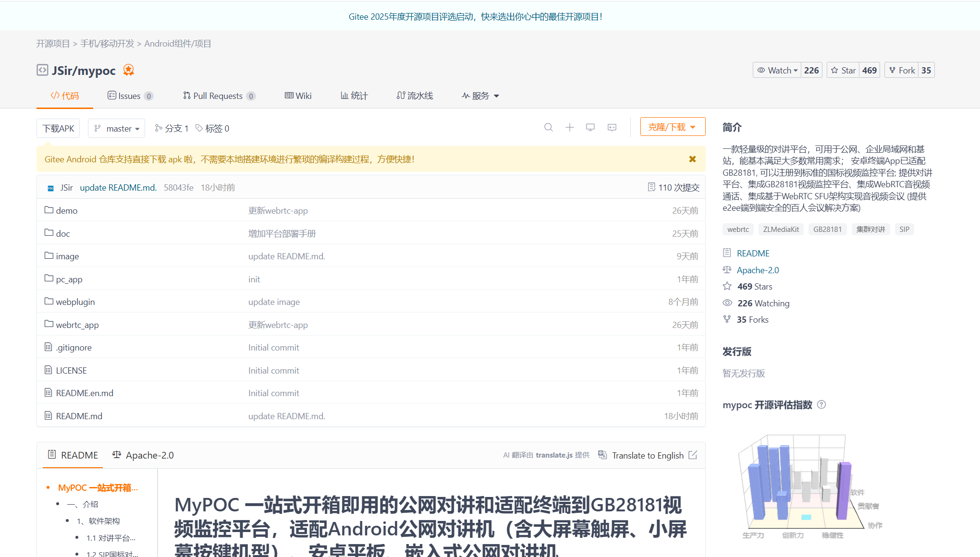Star the JSir/mypoc repository
The image size is (980, 557).
point(843,70)
